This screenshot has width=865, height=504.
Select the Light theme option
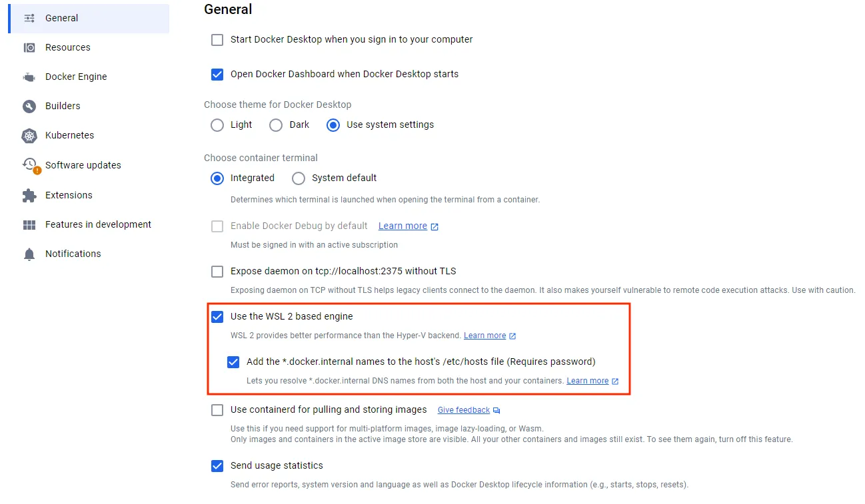217,125
